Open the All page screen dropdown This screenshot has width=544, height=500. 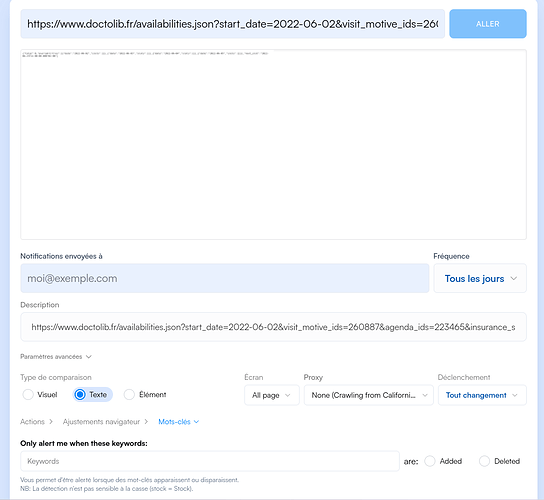click(272, 395)
